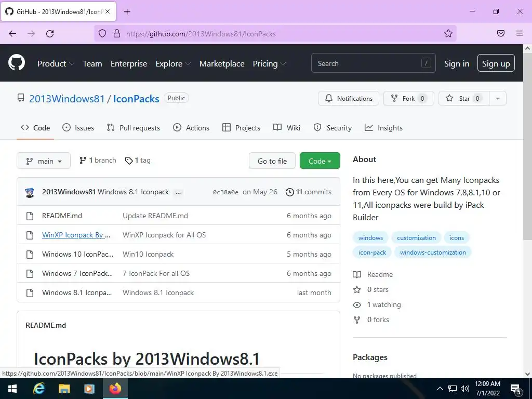Open the Wiki tab
Image resolution: width=532 pixels, height=399 pixels.
click(287, 128)
